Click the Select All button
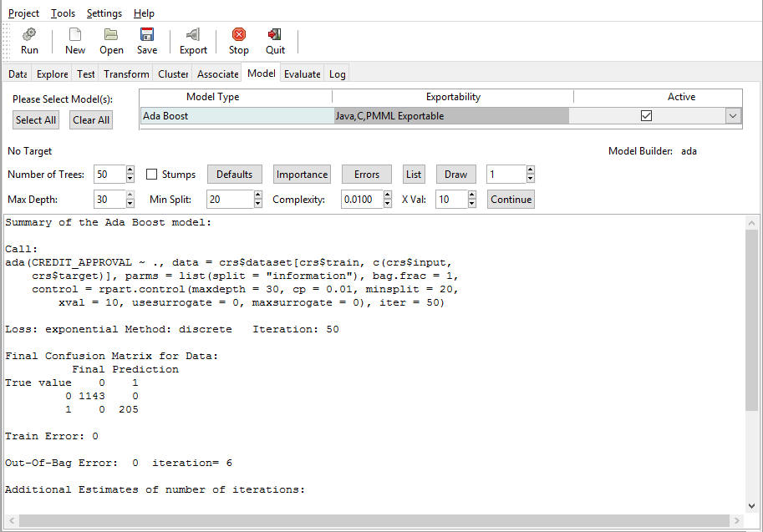The width and height of the screenshot is (763, 532). click(x=36, y=120)
